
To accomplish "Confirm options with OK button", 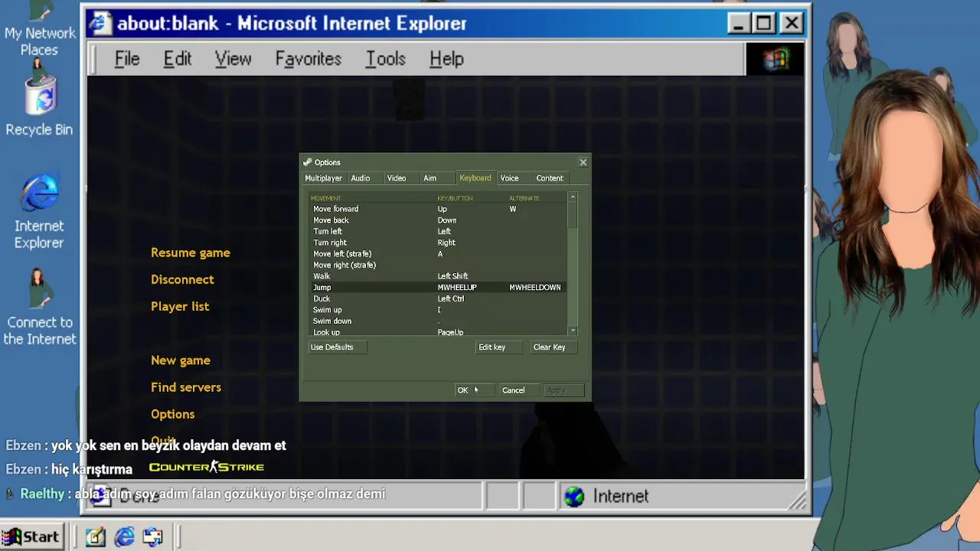I will pos(475,390).
